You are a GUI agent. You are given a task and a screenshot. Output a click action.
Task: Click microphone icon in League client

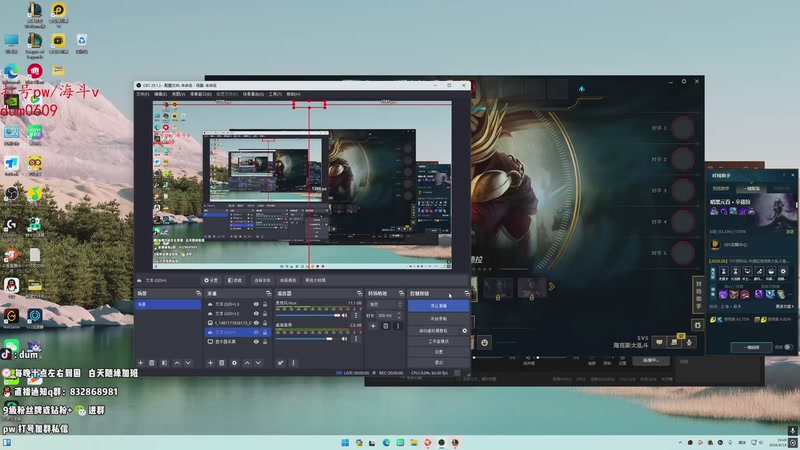pos(689,342)
